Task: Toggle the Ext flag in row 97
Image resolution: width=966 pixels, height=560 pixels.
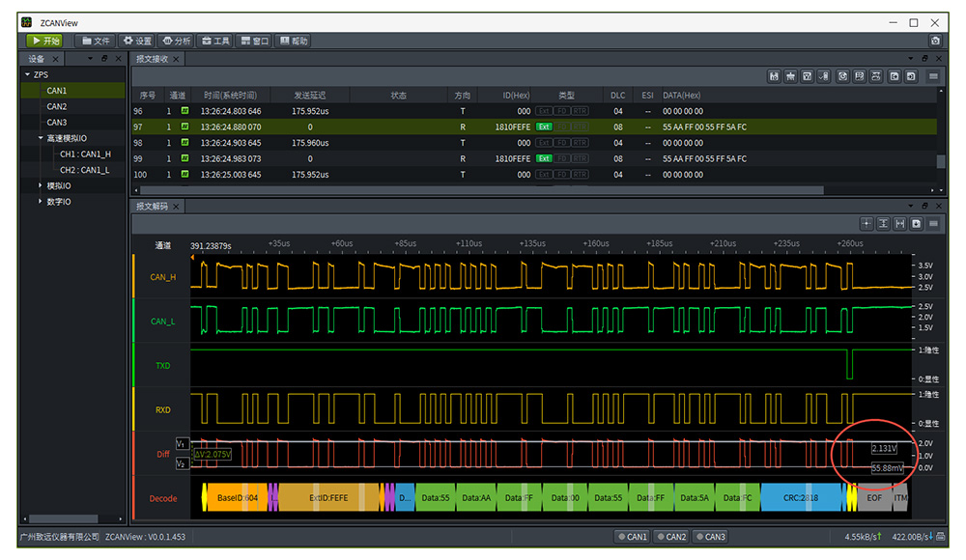Action: click(544, 126)
